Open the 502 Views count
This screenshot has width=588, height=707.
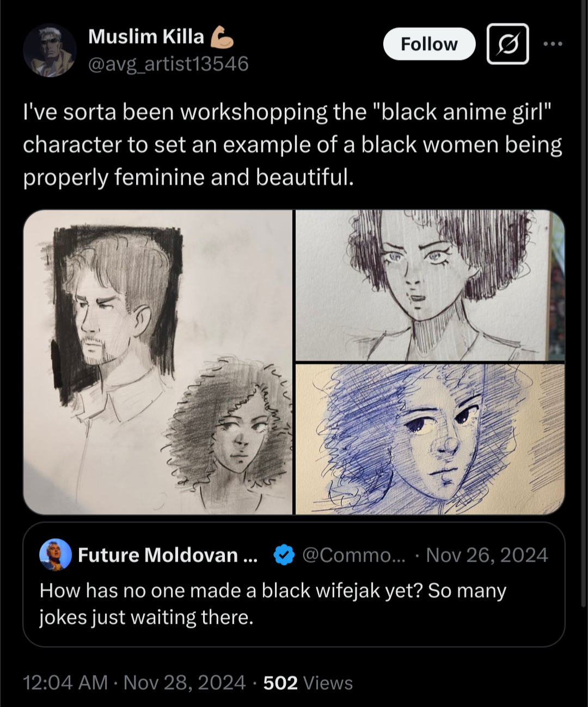pyautogui.click(x=308, y=682)
